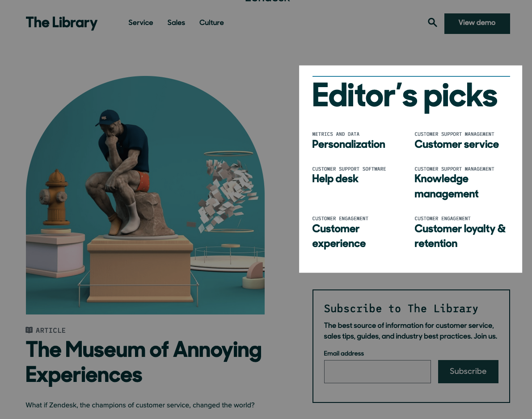The image size is (532, 419).
Task: Click the Email address input field
Action: (x=377, y=372)
